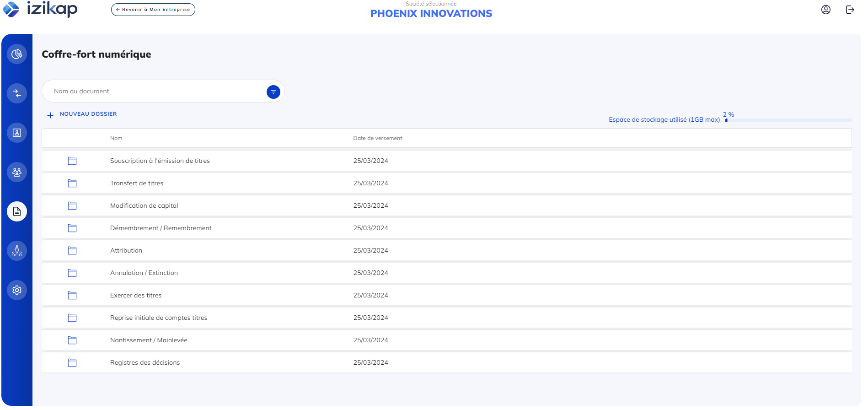Image resolution: width=868 pixels, height=410 pixels.
Task: Open the transfers arrows sidebar icon
Action: pos(17,93)
